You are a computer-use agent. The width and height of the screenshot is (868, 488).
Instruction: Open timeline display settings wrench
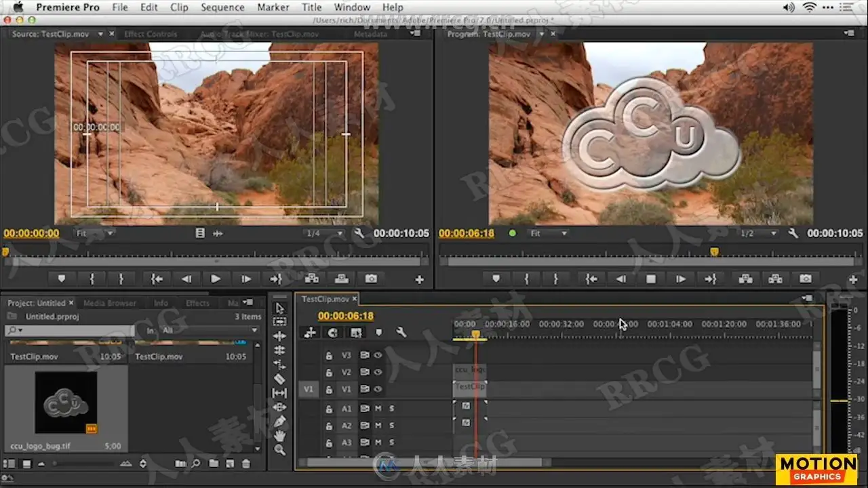(x=401, y=332)
